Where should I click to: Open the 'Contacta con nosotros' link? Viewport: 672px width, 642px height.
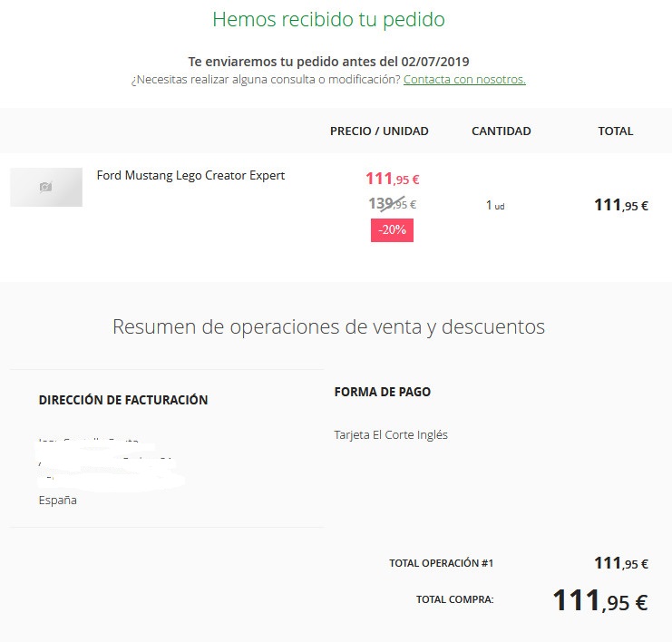464,80
